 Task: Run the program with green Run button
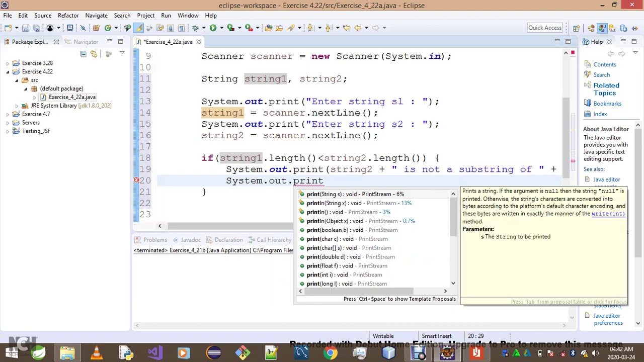point(213,28)
